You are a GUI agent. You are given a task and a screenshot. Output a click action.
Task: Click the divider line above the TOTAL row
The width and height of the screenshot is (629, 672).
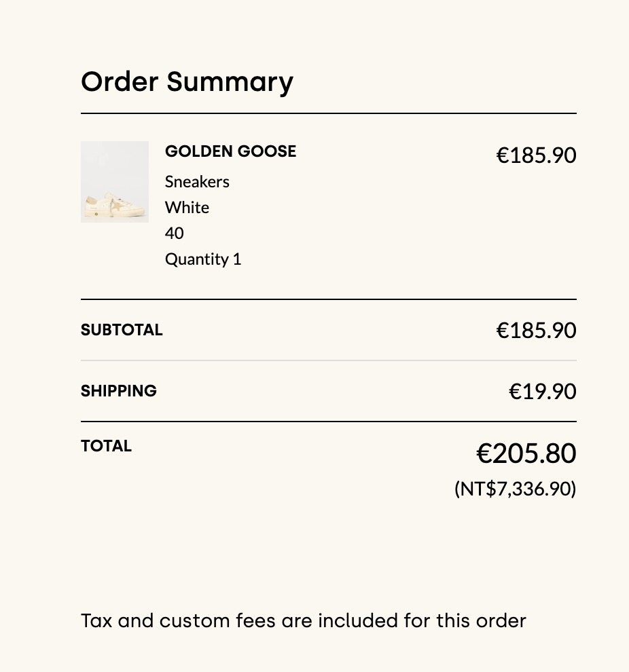click(x=328, y=422)
